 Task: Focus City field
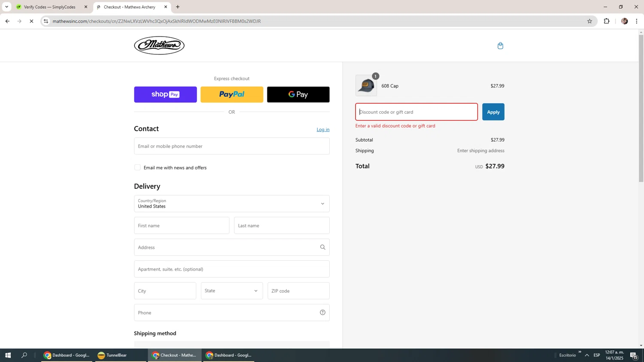pyautogui.click(x=165, y=291)
